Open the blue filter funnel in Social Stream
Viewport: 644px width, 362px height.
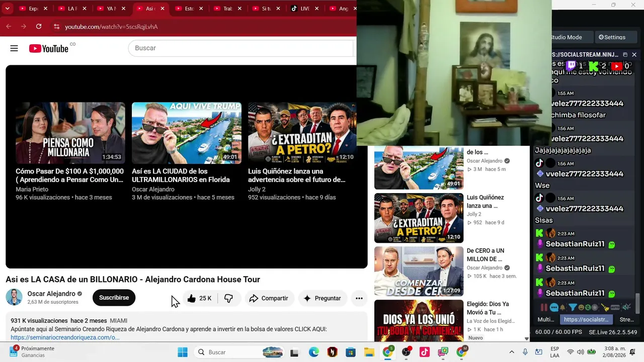coord(573,307)
